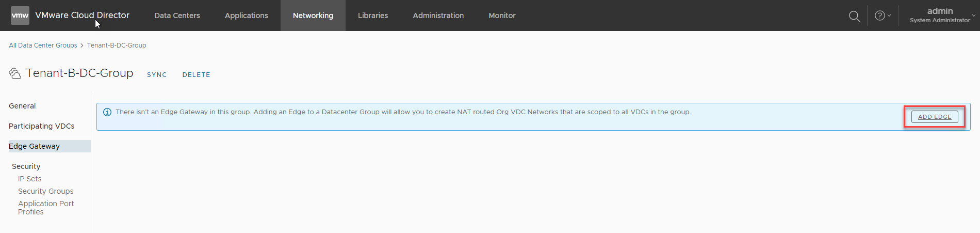
Task: Open Application Port Profiles
Action: pyautogui.click(x=45, y=208)
